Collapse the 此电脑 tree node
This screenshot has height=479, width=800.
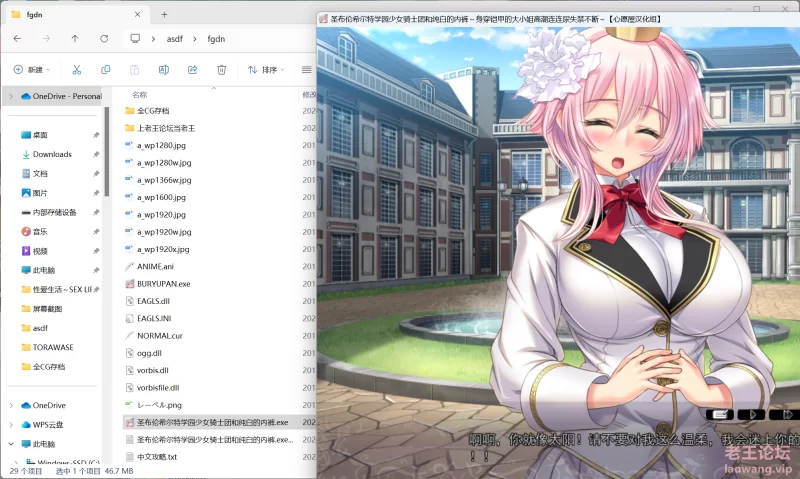point(11,444)
